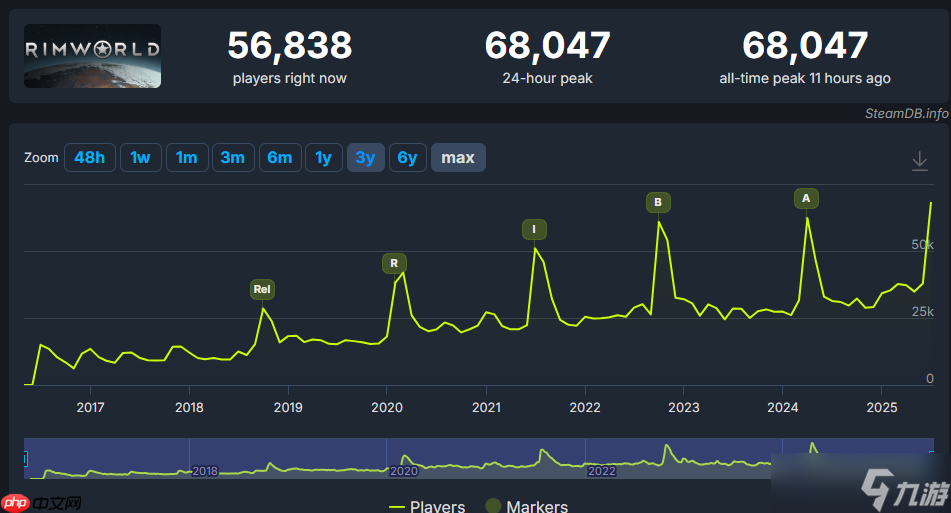Choose the 3y zoom option
Image resolution: width=951 pixels, height=513 pixels.
(x=366, y=158)
